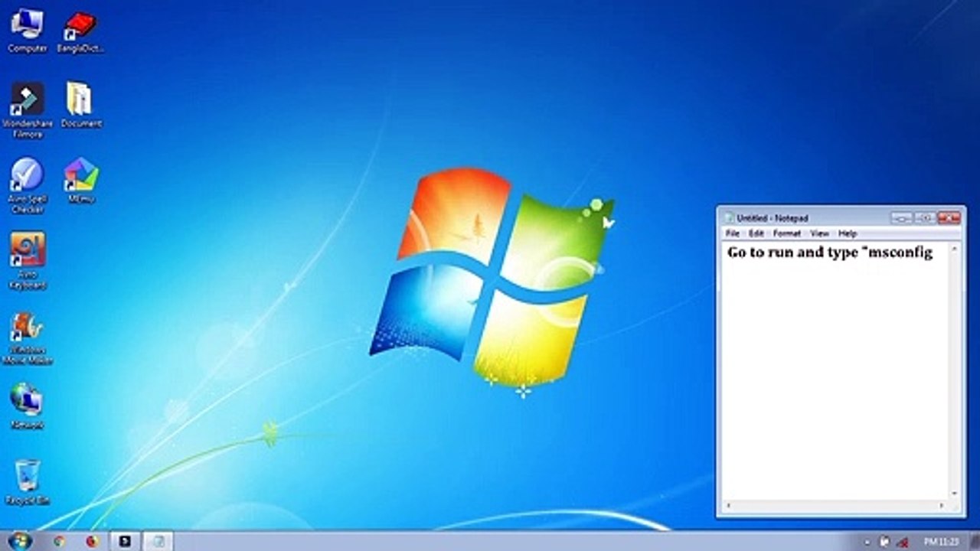Screen dimensions: 980x551
Task: Click the dark square taskbar icon
Action: point(125,541)
